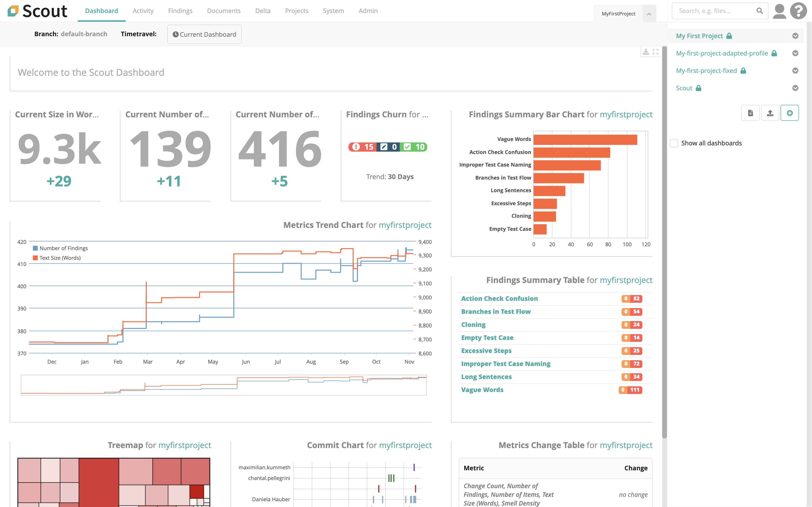Open the help question mark icon
Screen dimensions: 812x507
coord(798,11)
